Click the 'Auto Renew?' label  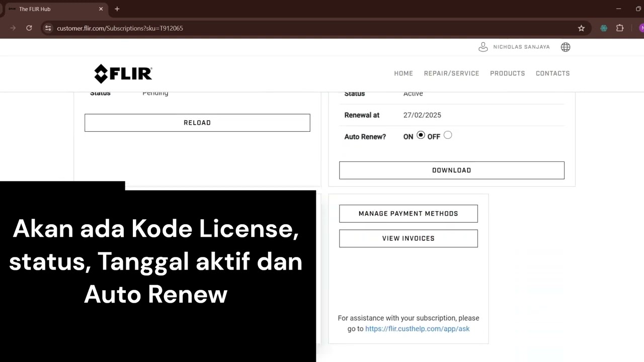tap(365, 137)
